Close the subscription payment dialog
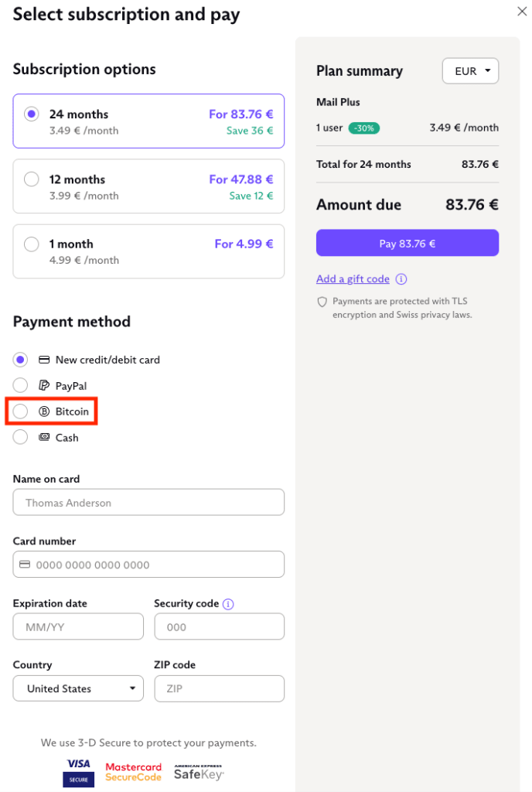This screenshot has height=792, width=532. point(523,12)
